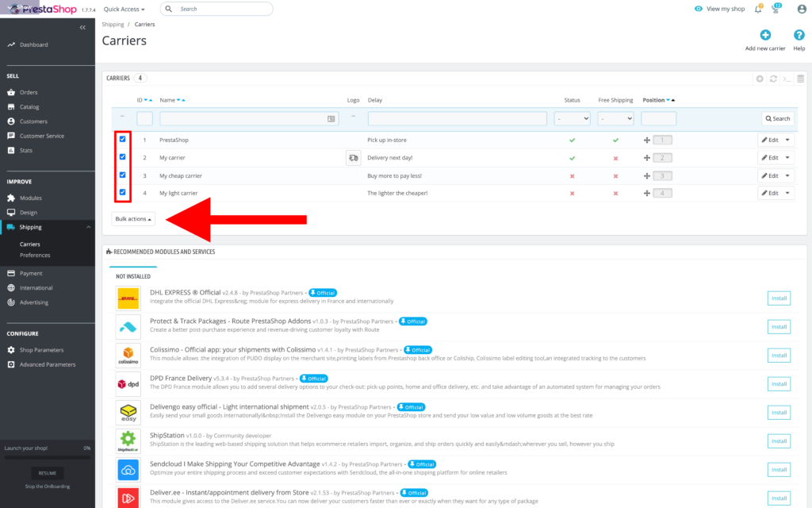Grab the move handle for My light carrier
The width and height of the screenshot is (812, 508).
647,194
